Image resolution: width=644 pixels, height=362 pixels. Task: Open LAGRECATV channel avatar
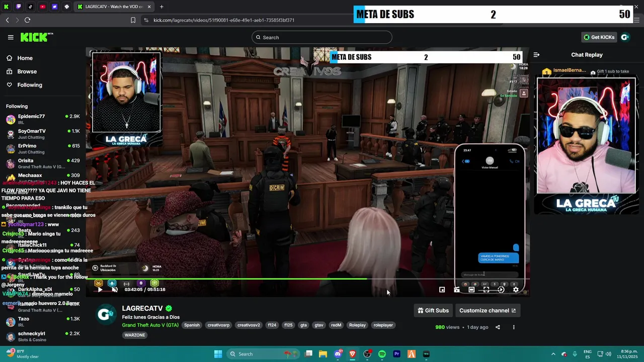pos(106,314)
